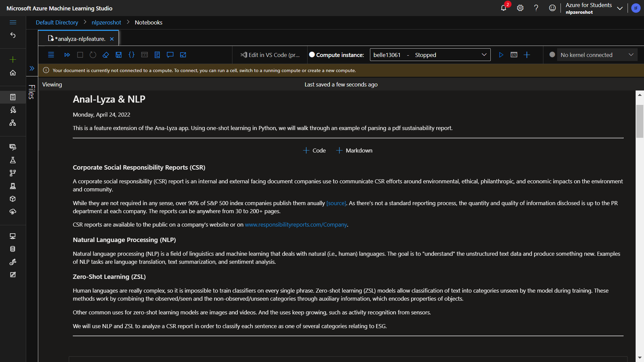Screen dimensions: 644x362
Task: Click nlpzeroshot in the breadcrumb
Action: 106,22
